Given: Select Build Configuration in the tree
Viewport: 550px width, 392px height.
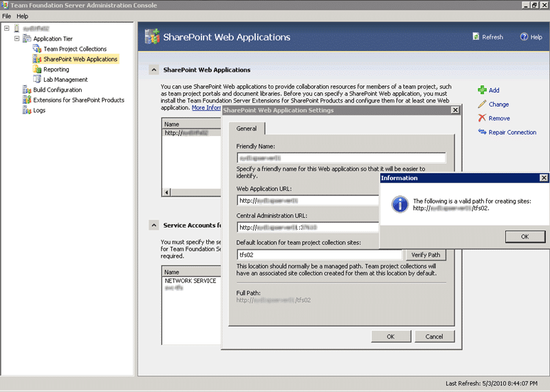Looking at the screenshot, I should pos(58,90).
